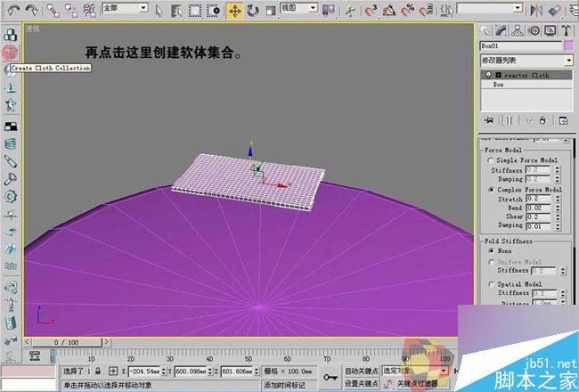The height and width of the screenshot is (392, 579).
Task: Click the key icon for key mode
Action: [330, 377]
